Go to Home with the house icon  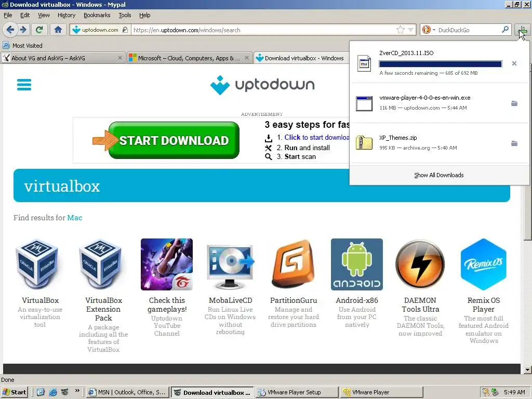58,30
